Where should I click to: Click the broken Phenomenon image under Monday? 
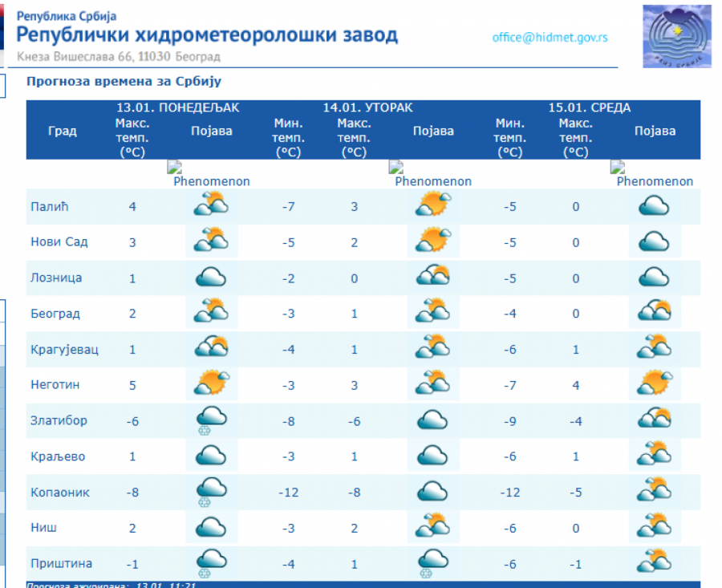[x=210, y=174]
